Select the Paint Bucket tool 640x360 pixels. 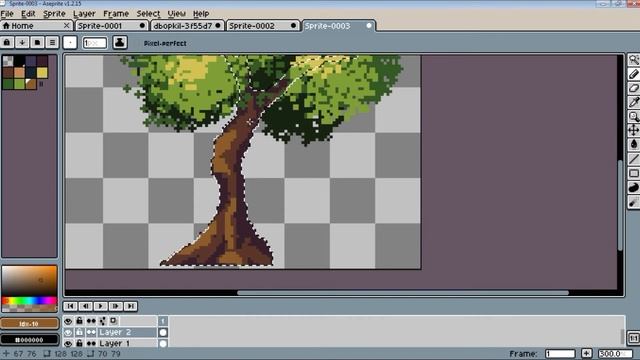point(633,144)
